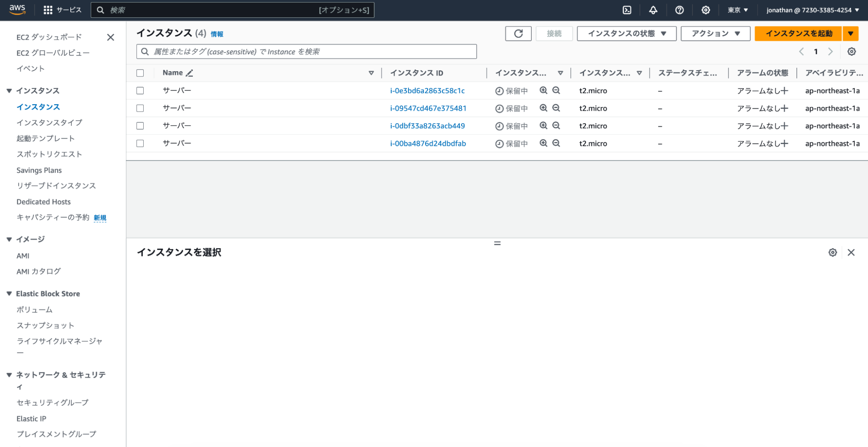Zoom out filter for instance i-0dbf33a8263acb449
Viewport: 868px width, 447px height.
point(556,125)
